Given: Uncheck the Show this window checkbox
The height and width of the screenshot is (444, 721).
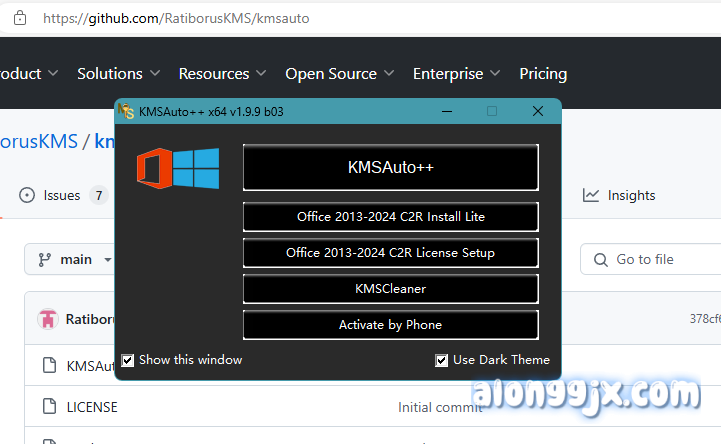Looking at the screenshot, I should tap(128, 360).
